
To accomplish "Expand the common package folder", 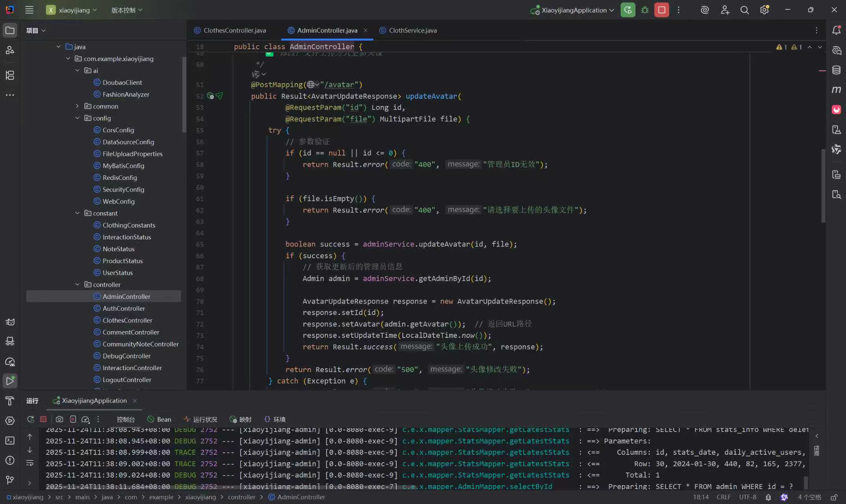I will click(x=77, y=106).
